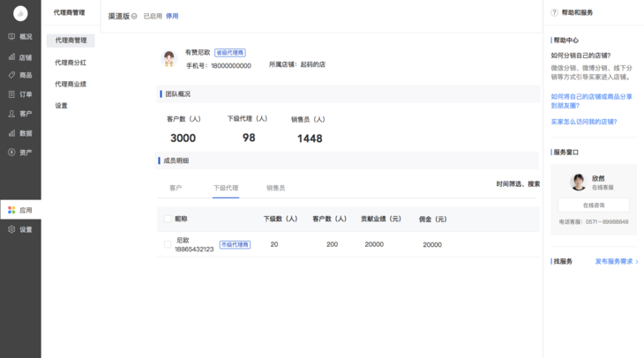Click the apps (应用) colored grid icon
644x358 pixels.
tap(11, 211)
